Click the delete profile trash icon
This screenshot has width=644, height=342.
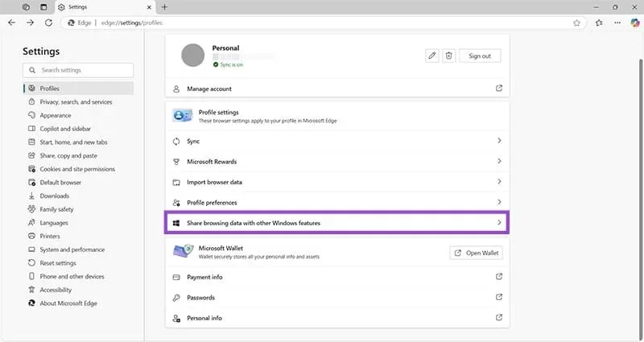pyautogui.click(x=449, y=56)
